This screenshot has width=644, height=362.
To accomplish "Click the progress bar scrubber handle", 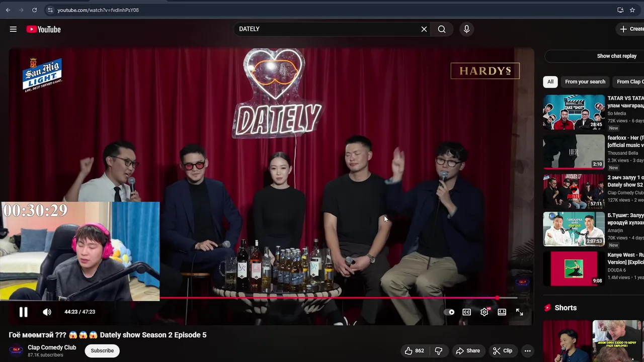I will [x=497, y=298].
